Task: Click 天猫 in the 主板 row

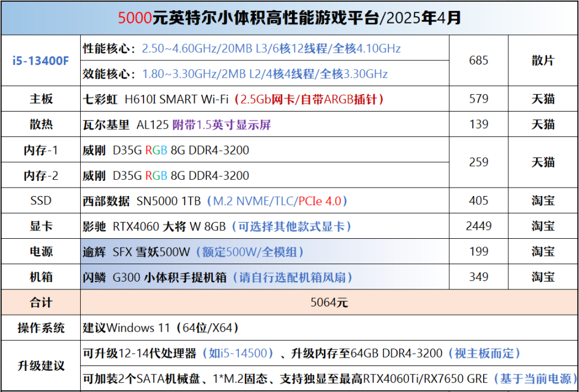Action: (x=543, y=99)
